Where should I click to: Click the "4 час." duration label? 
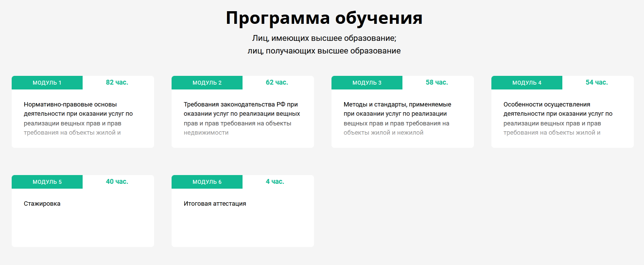point(275,181)
